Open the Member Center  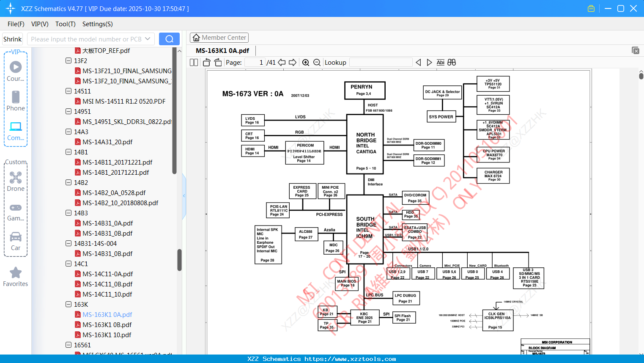219,38
